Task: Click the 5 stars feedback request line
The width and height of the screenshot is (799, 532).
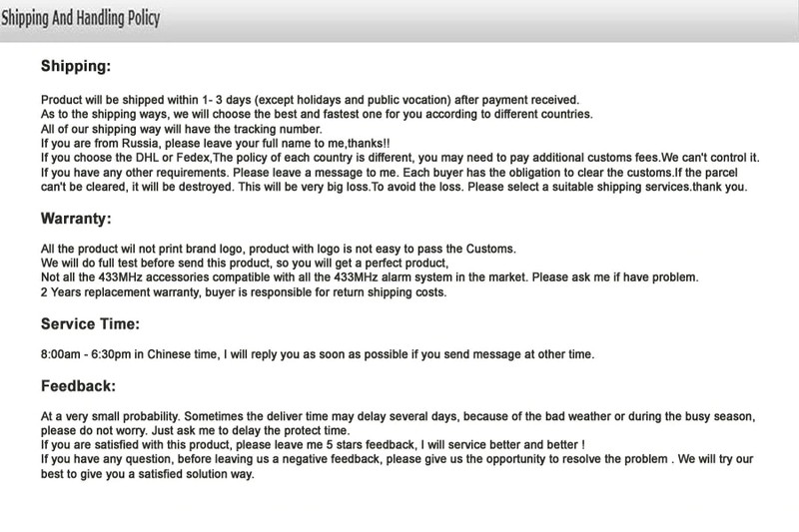Action: coord(312,444)
